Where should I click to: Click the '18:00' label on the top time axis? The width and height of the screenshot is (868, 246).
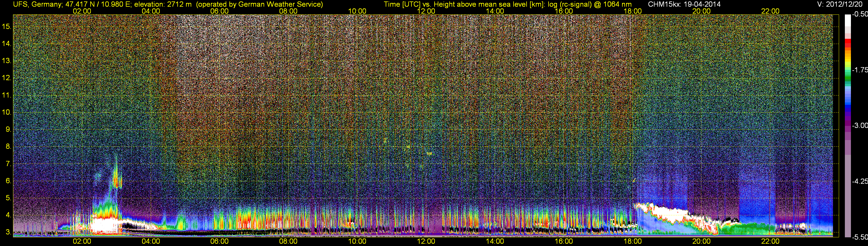(x=633, y=11)
